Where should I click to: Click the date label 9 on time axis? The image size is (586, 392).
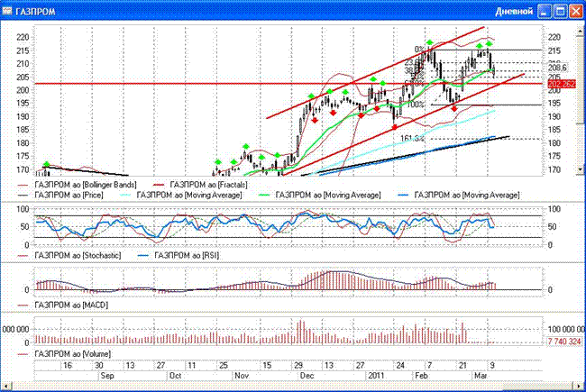tap(492, 365)
